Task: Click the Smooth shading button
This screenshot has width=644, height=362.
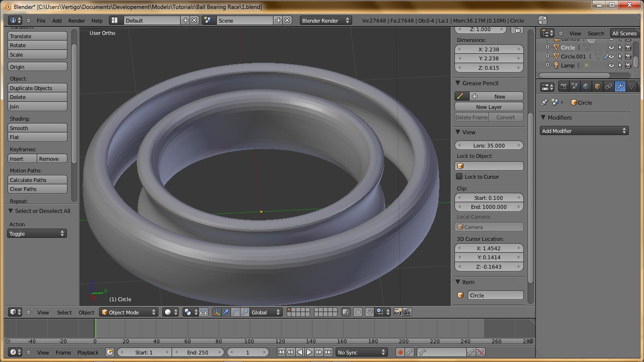Action: click(37, 128)
